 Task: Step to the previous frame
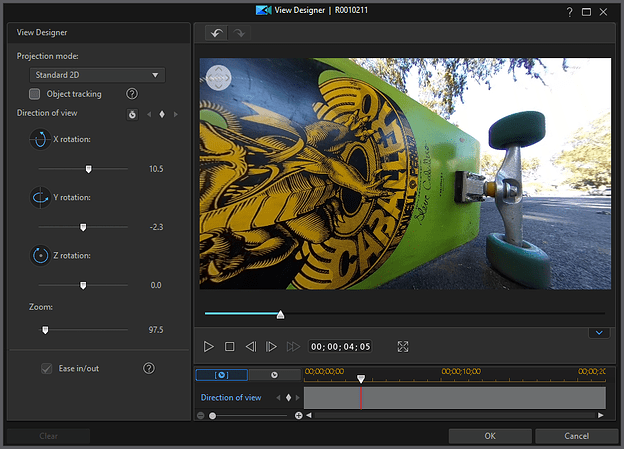click(x=251, y=347)
